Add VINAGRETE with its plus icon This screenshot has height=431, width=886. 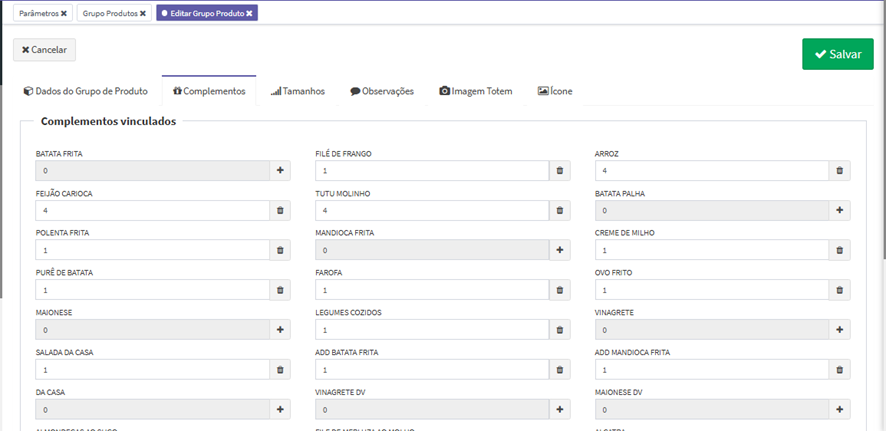(x=840, y=329)
